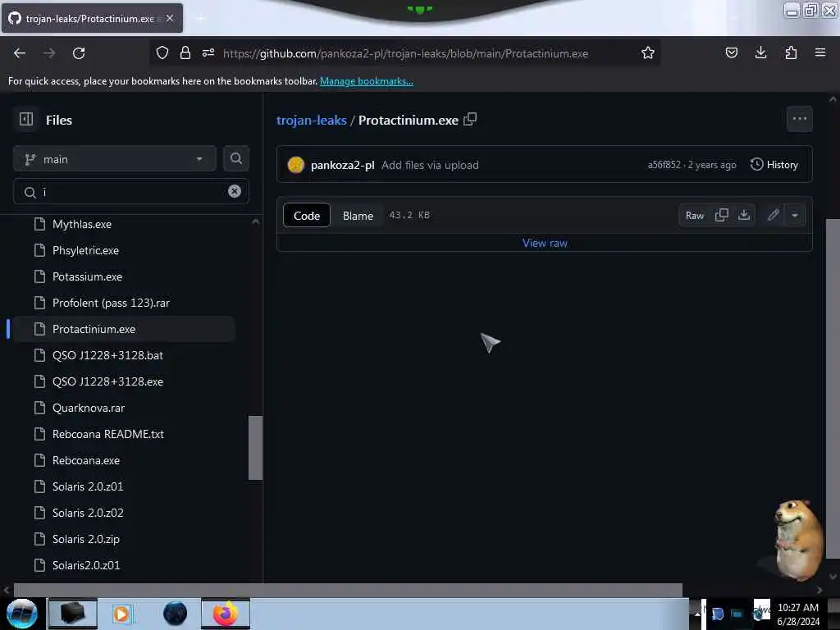Open the browser hamburger menu

819,52
